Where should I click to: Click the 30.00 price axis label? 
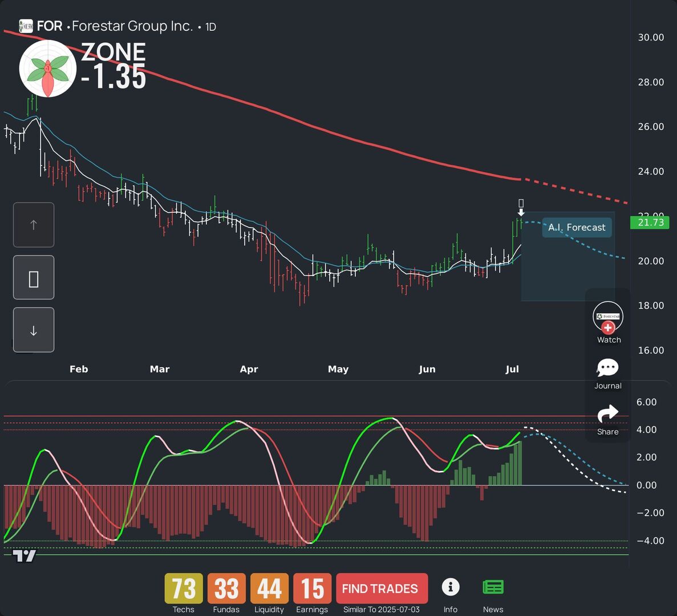tap(651, 38)
